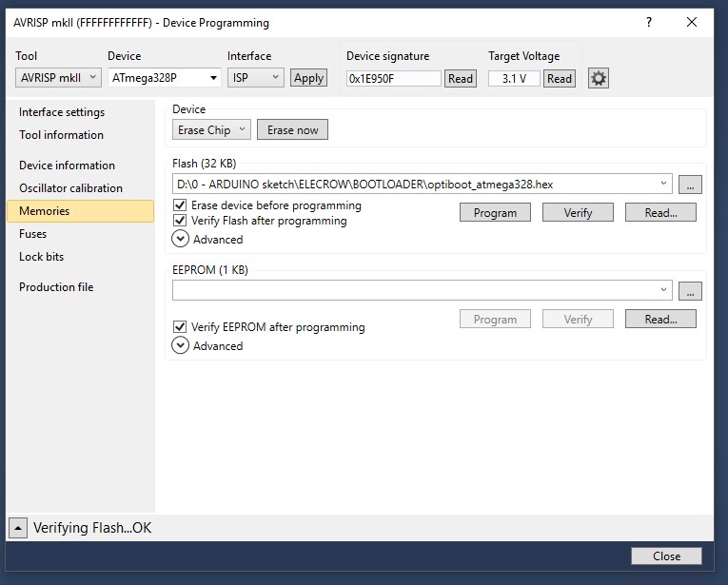Screen dimensions: 728x585
Task: Expand Flash Advanced section
Action: pyautogui.click(x=180, y=239)
